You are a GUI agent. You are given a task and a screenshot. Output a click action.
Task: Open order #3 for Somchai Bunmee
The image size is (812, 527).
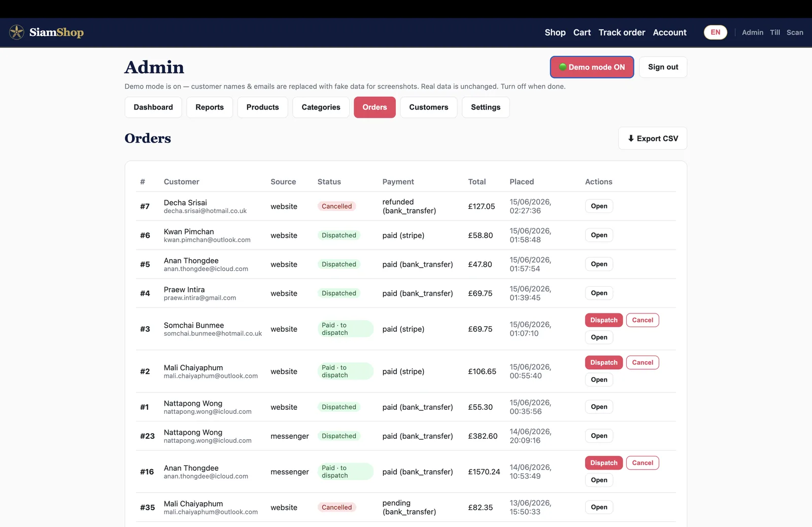click(599, 337)
